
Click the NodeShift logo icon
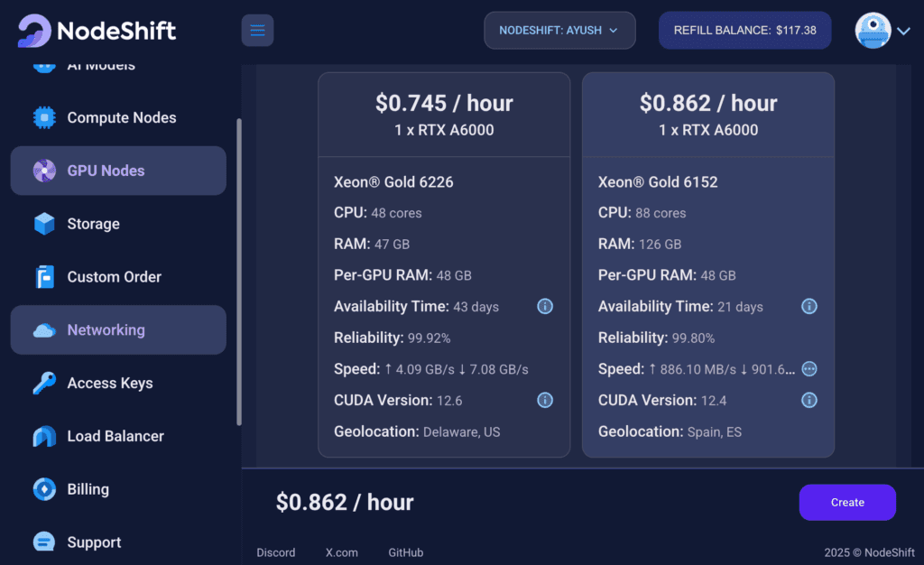click(x=34, y=31)
